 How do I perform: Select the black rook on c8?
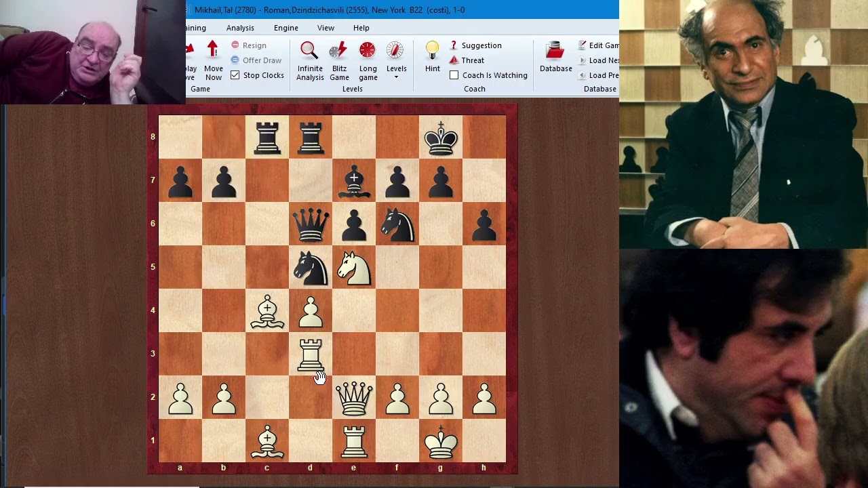click(267, 137)
